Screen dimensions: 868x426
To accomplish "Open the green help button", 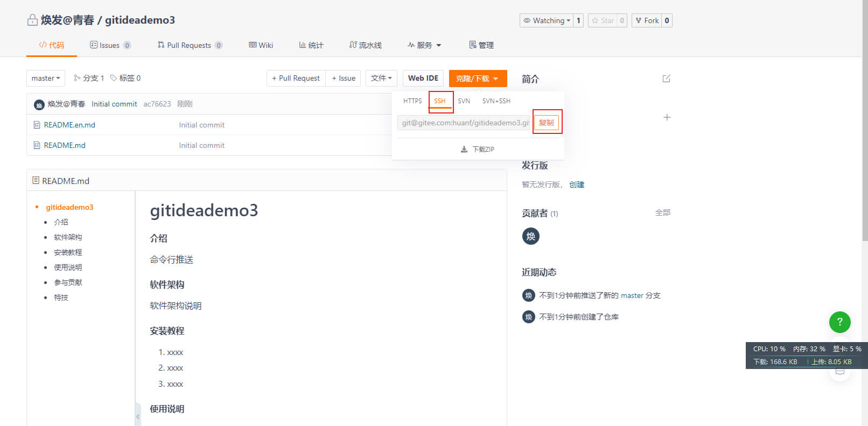I will [x=840, y=322].
